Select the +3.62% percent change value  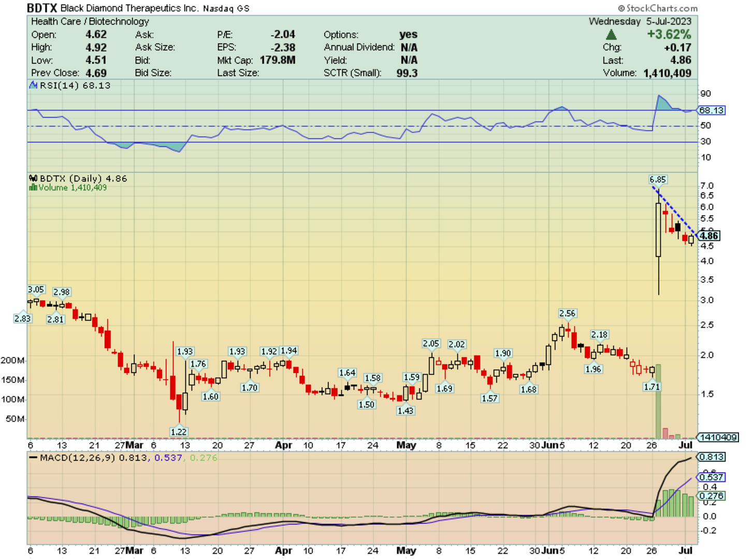click(x=669, y=35)
